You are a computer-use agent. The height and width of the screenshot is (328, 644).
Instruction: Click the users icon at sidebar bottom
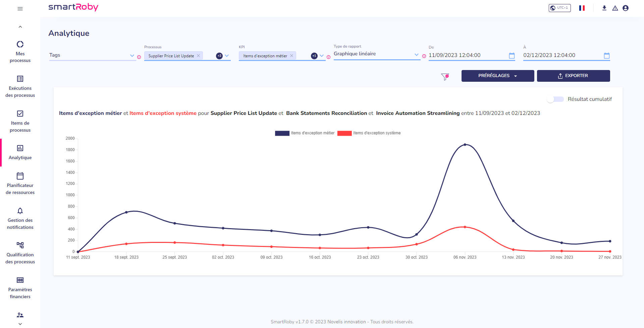point(20,315)
